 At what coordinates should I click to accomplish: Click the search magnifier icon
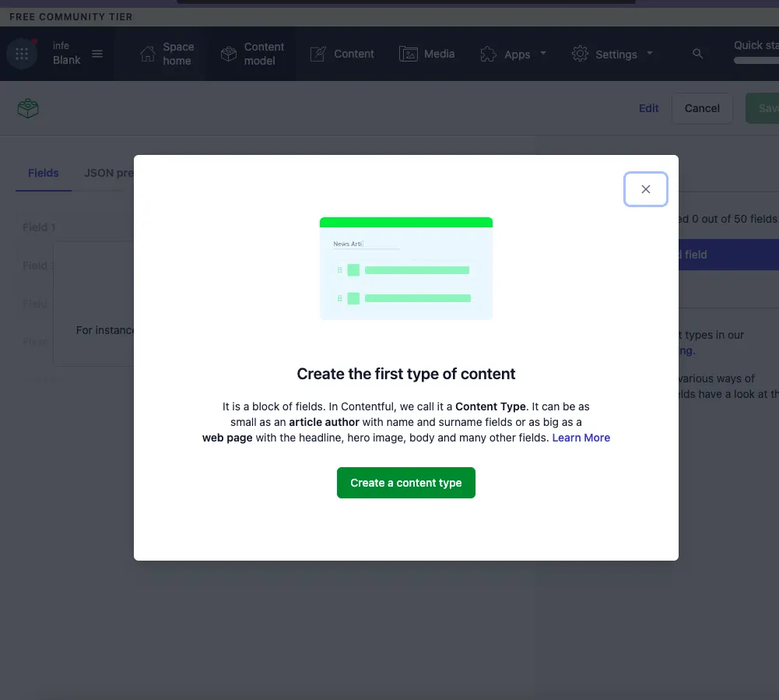point(697,54)
